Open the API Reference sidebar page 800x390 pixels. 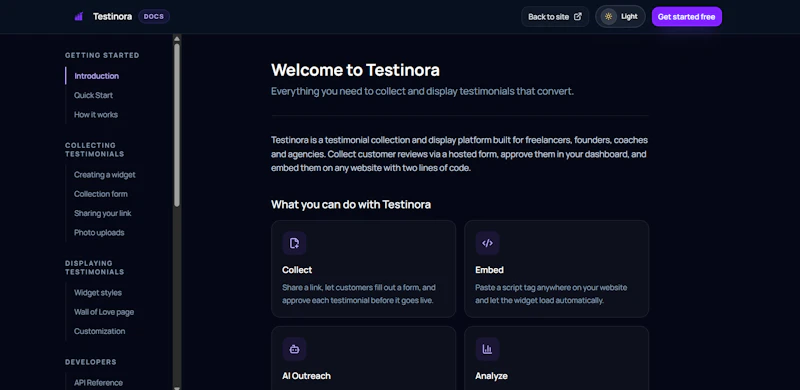tap(98, 383)
